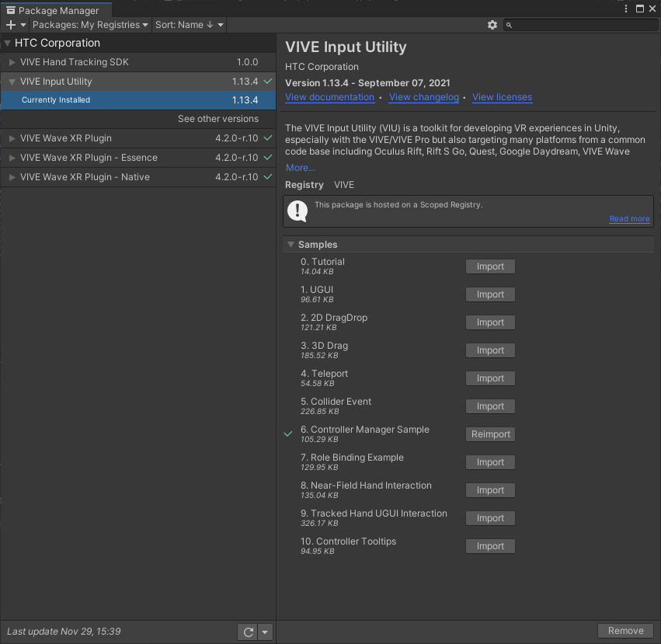Open the Sort: Name dropdown
The height and width of the screenshot is (644, 661).
pos(189,25)
